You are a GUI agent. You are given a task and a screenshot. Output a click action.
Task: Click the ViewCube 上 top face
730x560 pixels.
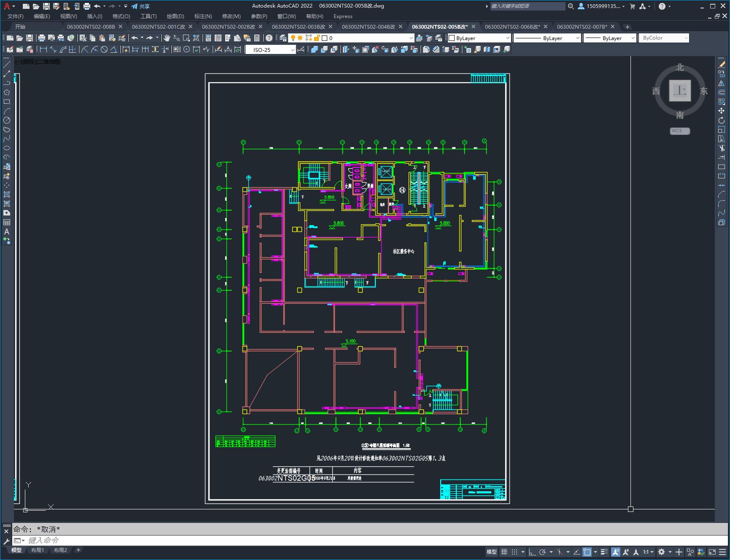tap(680, 90)
